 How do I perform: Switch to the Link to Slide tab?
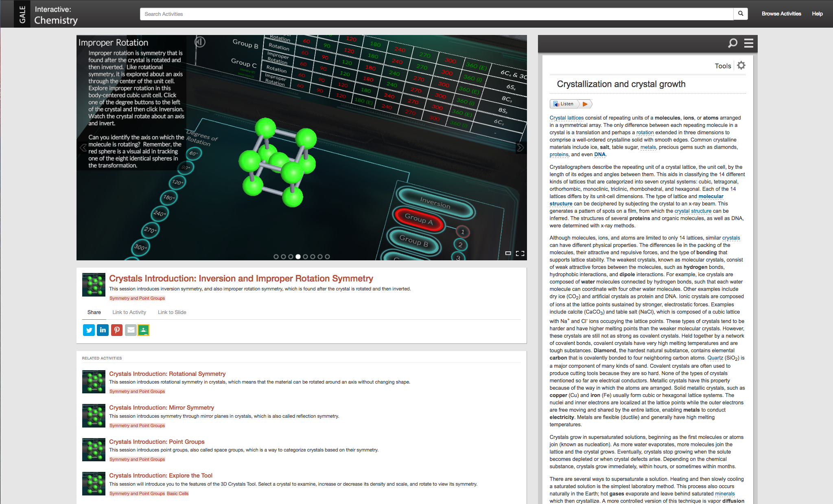click(172, 312)
